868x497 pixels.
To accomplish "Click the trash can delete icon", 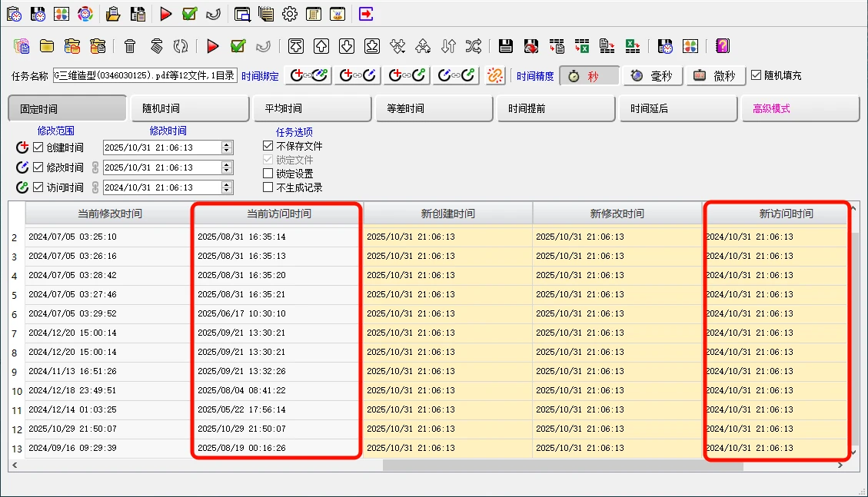I will click(x=130, y=46).
